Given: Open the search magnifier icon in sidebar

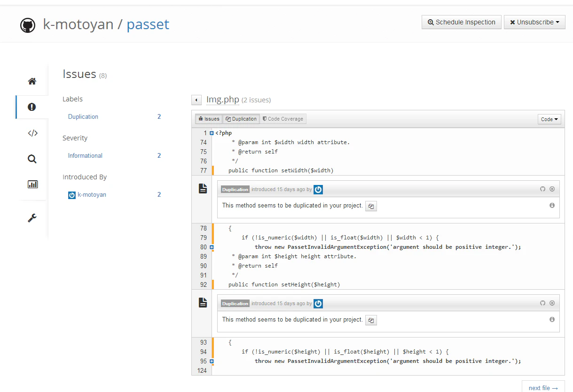Looking at the screenshot, I should [32, 159].
